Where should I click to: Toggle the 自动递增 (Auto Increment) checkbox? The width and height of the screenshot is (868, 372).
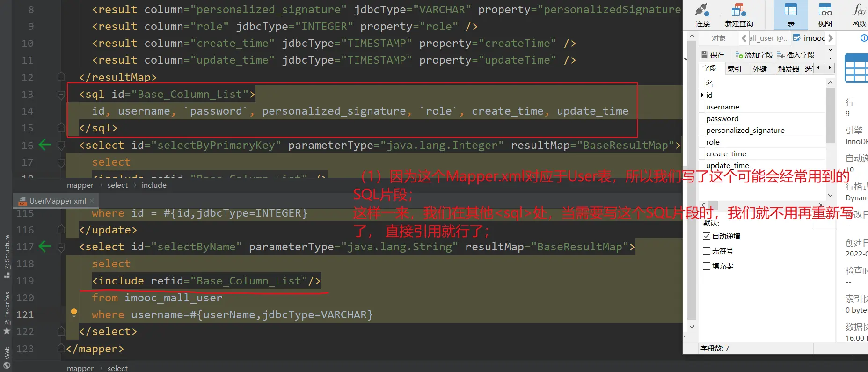click(x=707, y=236)
